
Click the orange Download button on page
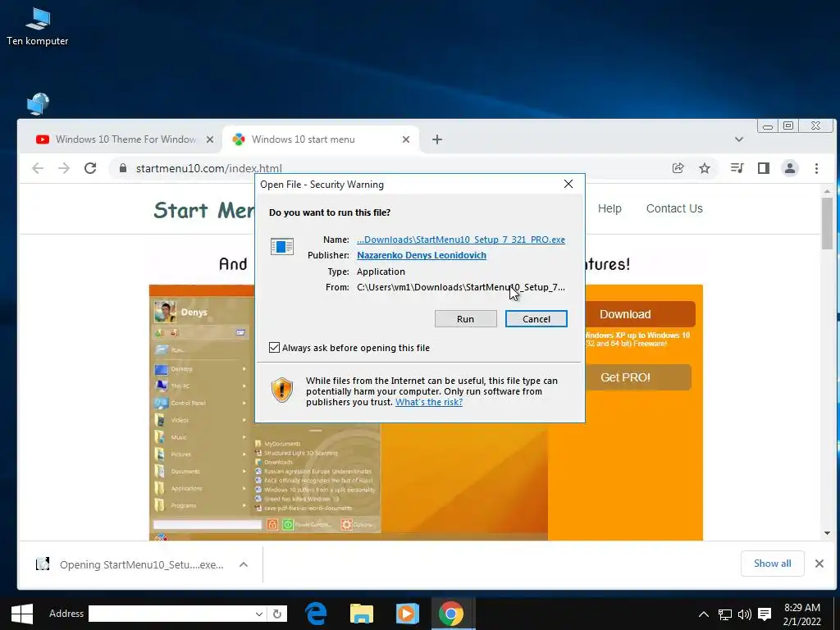pyautogui.click(x=640, y=314)
